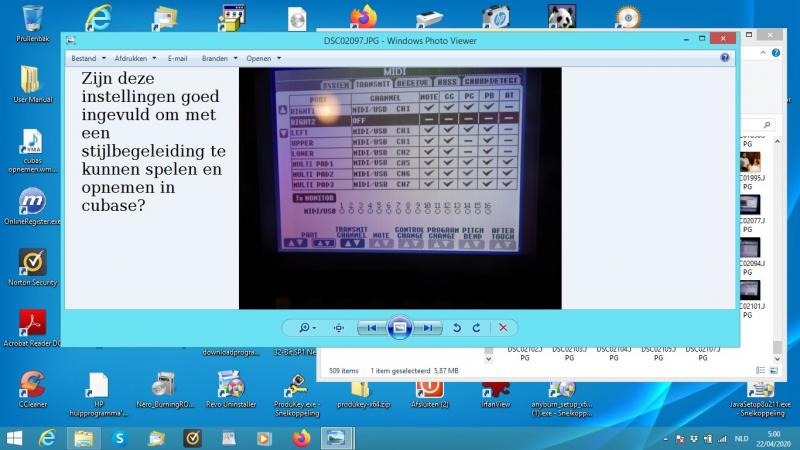Open Revo Uninstaller desktop shortcut
This screenshot has height=450, width=800.
point(231,389)
